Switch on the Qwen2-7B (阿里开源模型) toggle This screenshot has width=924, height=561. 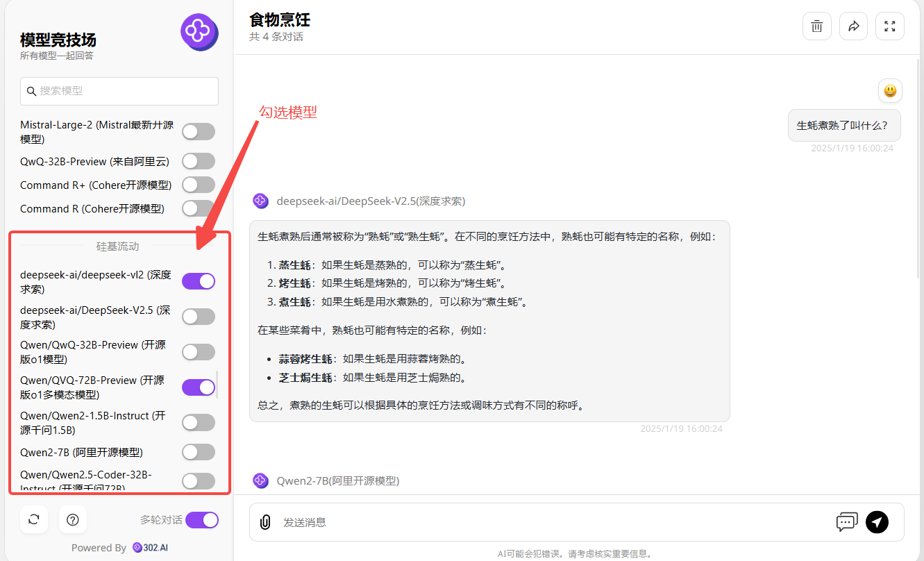[x=199, y=452]
